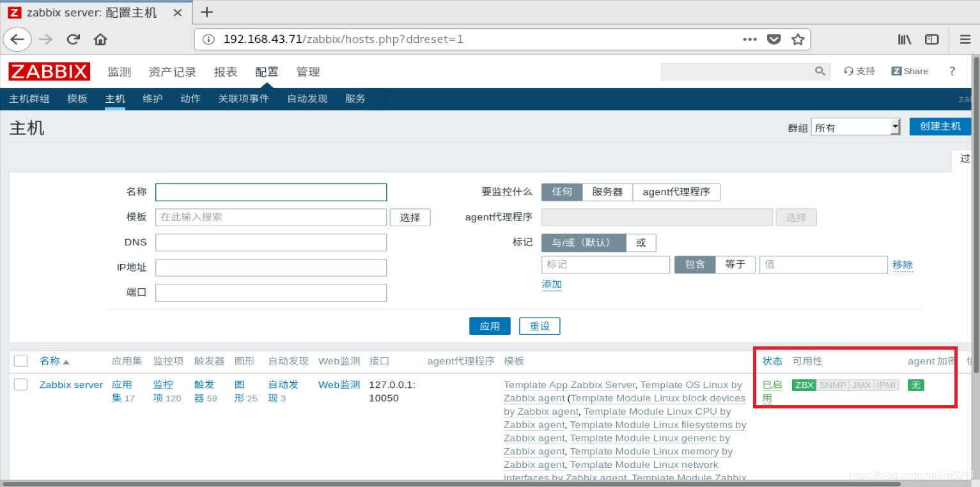
Task: Switch to 动作 submenu
Action: [x=191, y=98]
